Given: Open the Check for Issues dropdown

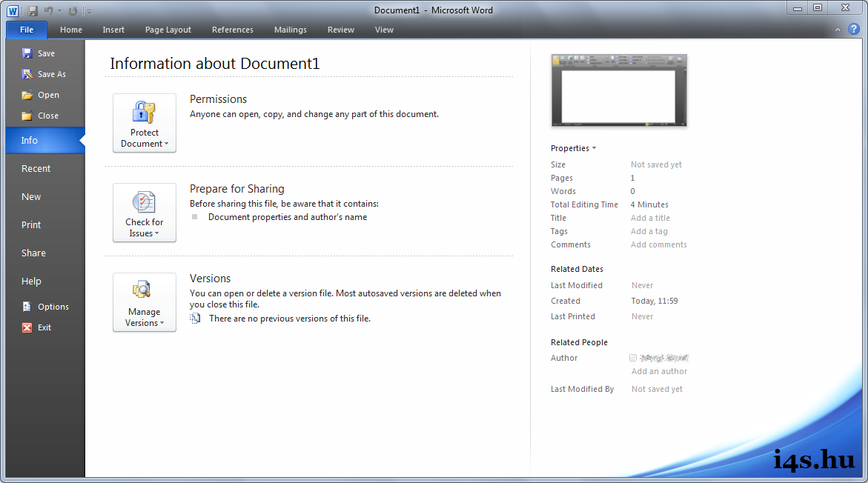Looking at the screenshot, I should click(x=145, y=213).
